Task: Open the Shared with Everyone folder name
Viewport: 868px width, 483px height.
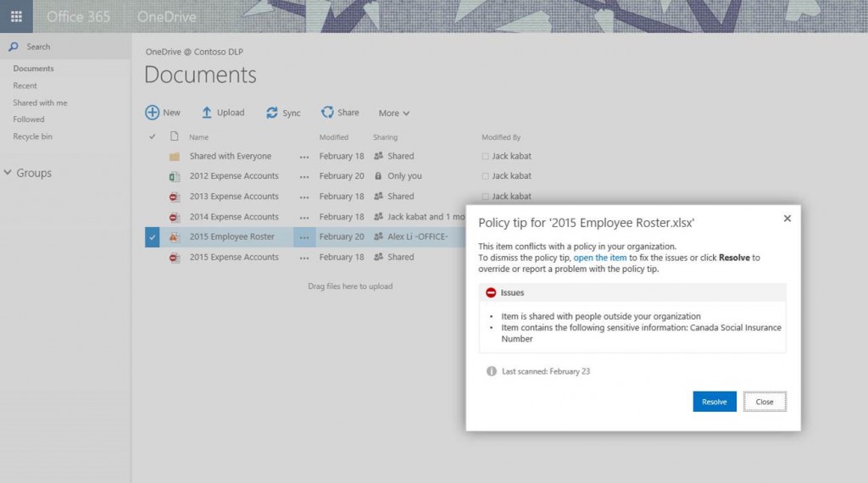Action: [231, 156]
